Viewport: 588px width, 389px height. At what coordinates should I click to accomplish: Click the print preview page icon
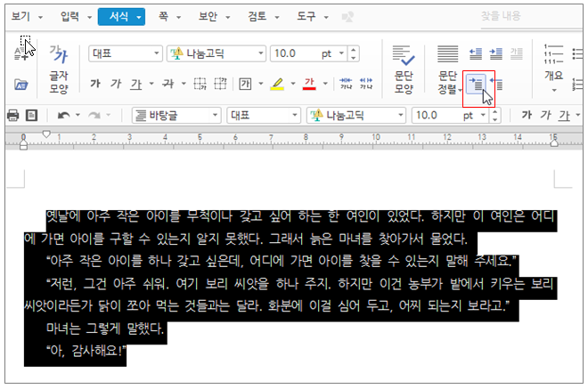pyautogui.click(x=31, y=115)
